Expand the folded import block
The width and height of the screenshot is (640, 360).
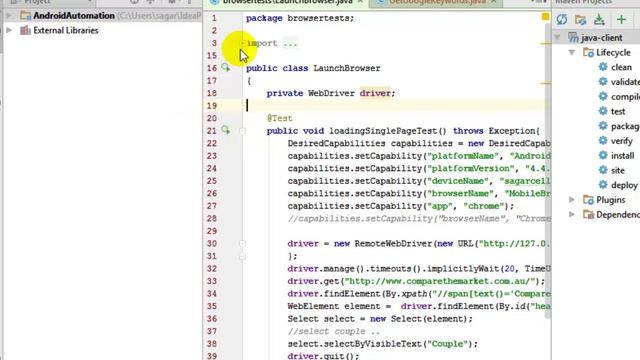242,43
